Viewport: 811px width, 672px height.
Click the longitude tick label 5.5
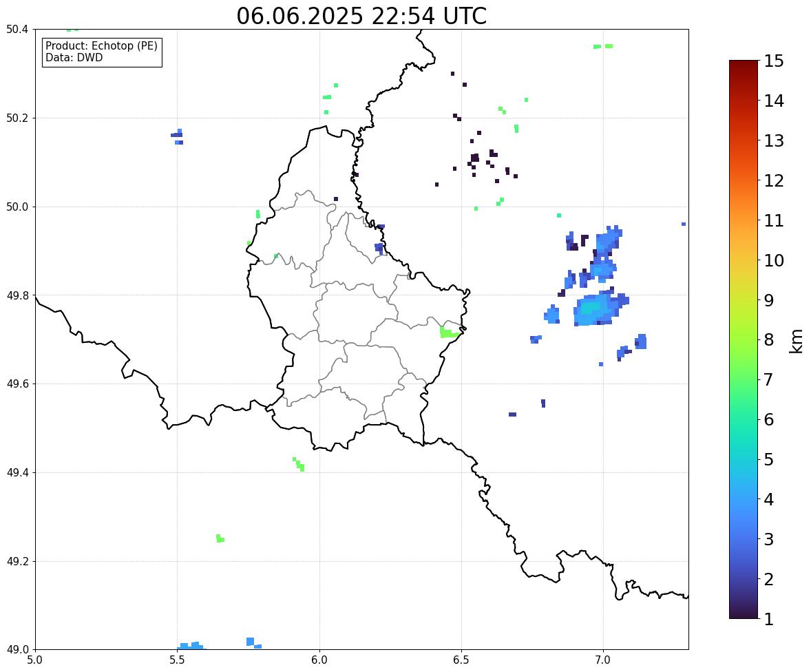pyautogui.click(x=178, y=660)
